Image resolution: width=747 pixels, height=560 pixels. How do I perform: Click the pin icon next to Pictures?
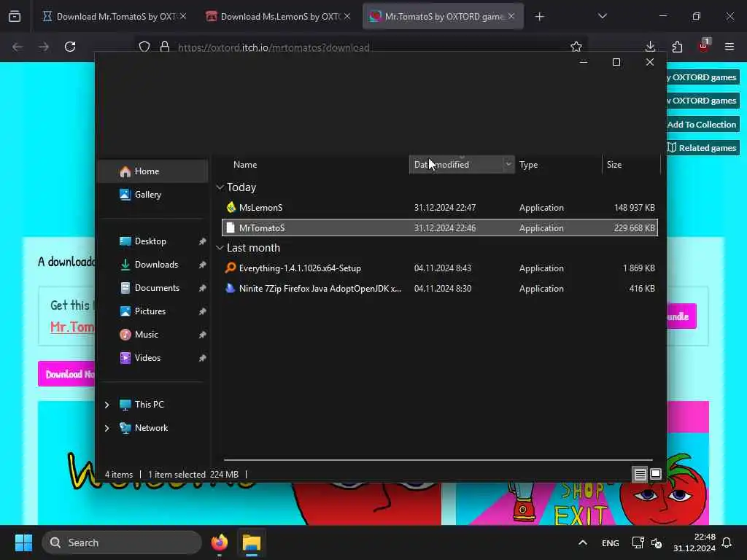(203, 311)
